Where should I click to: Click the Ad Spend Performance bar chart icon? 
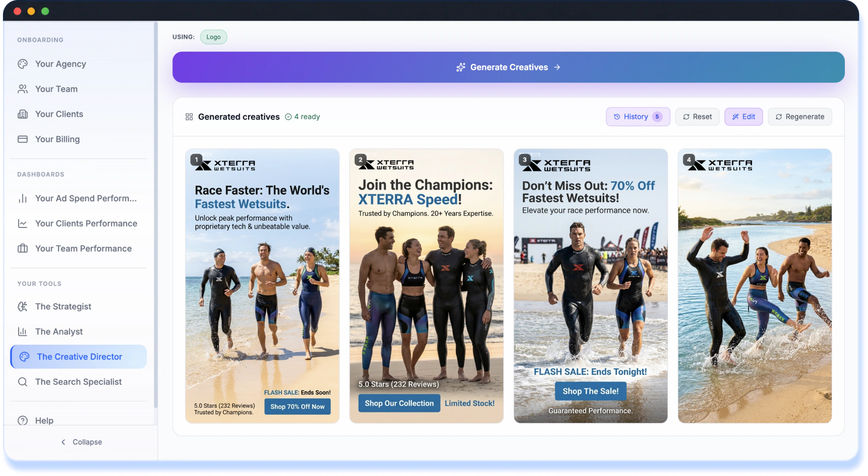click(23, 198)
